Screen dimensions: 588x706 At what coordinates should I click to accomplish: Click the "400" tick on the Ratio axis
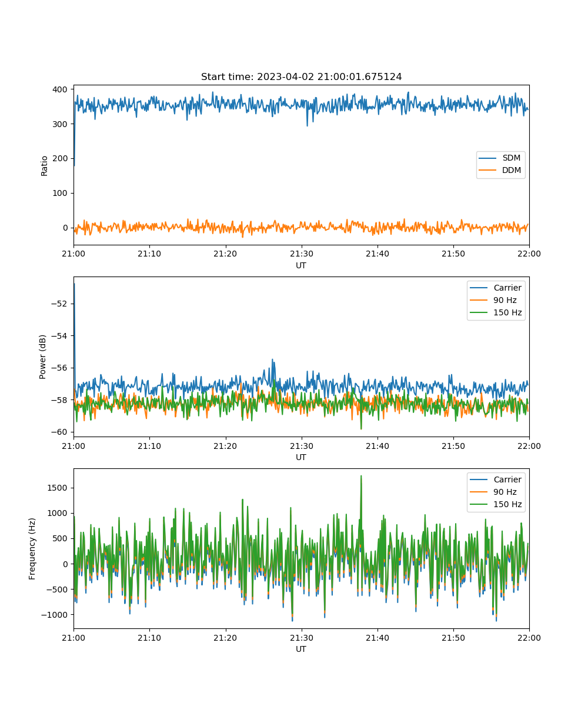coord(61,89)
